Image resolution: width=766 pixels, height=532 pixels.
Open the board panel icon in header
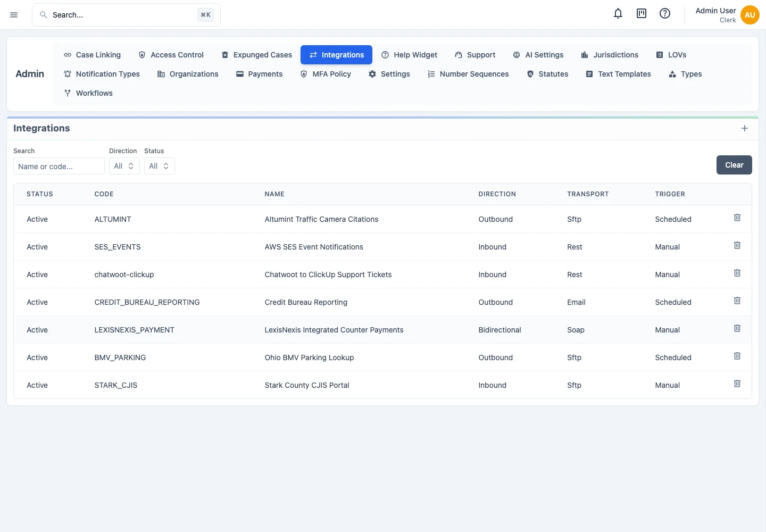(642, 14)
